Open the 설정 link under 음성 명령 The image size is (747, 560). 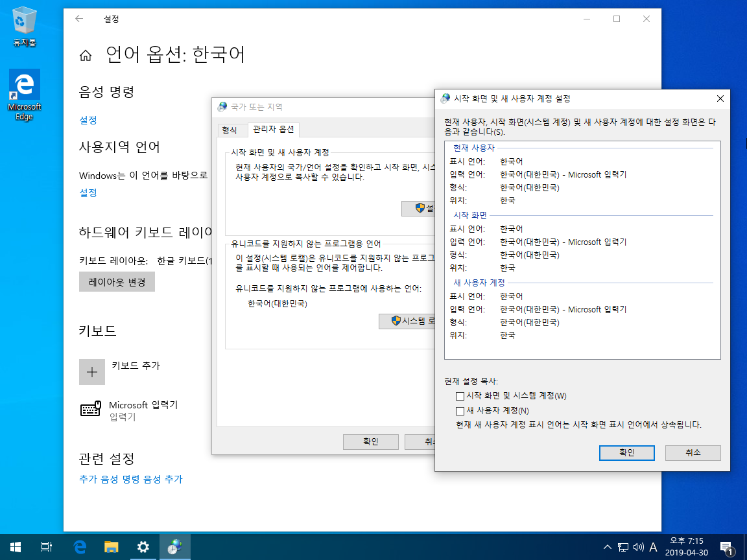[x=88, y=120]
